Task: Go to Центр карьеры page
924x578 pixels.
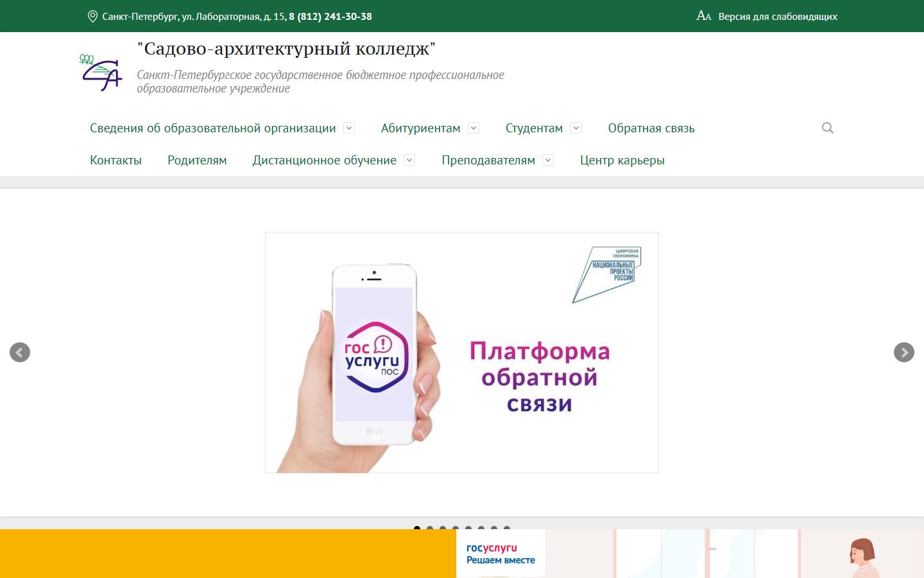Action: tap(622, 160)
